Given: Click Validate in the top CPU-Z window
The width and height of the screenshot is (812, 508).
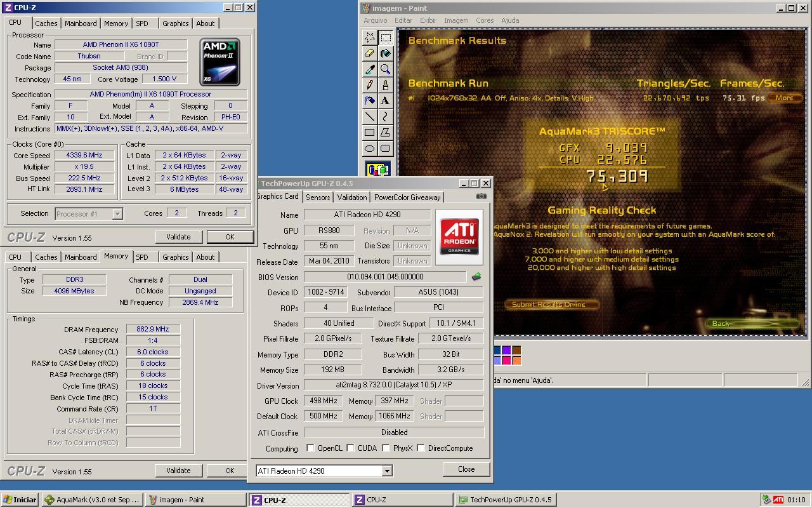Looking at the screenshot, I should tap(178, 237).
